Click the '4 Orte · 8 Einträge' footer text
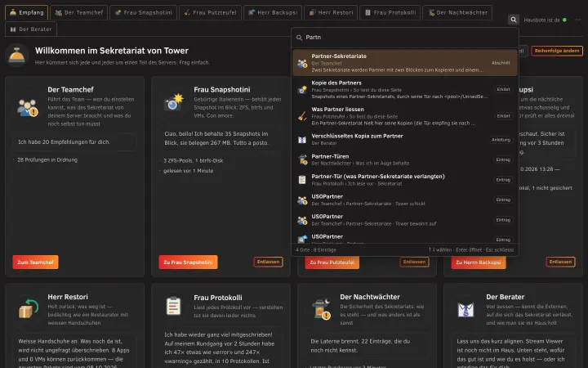This screenshot has height=368, width=588. coord(316,249)
